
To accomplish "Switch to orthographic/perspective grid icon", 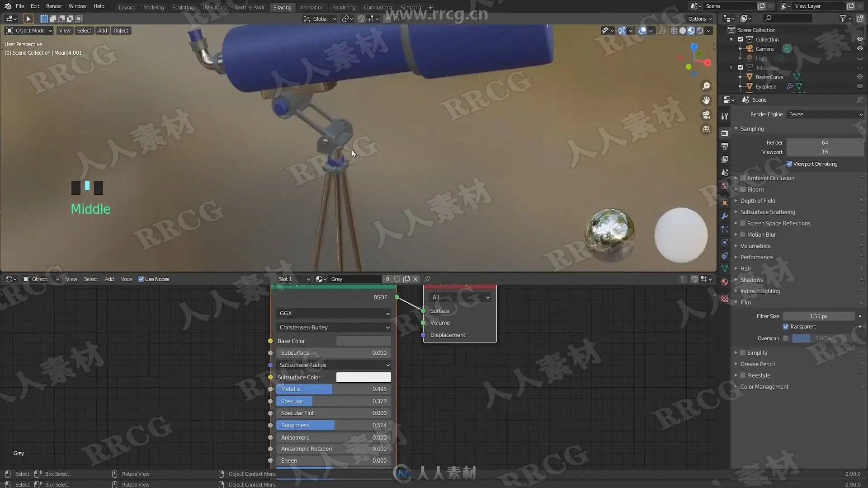I will point(706,129).
